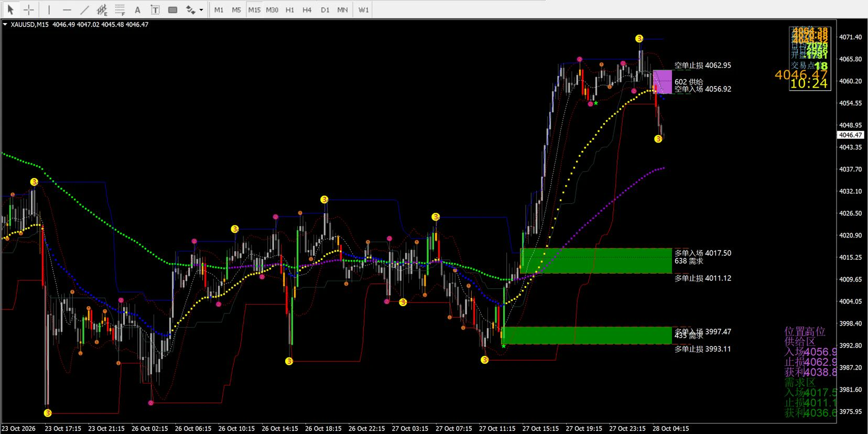The image size is (868, 434).
Task: Switch to the D1 timeframe
Action: point(325,9)
